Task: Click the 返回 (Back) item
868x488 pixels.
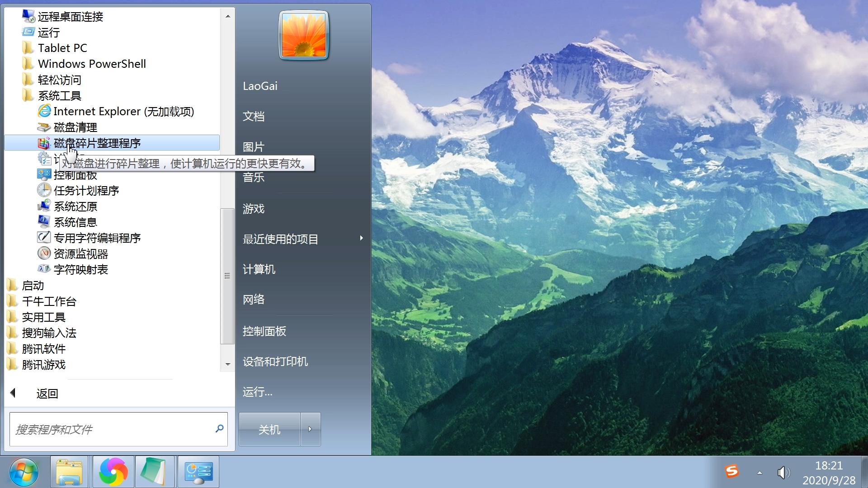Action: coord(47,393)
